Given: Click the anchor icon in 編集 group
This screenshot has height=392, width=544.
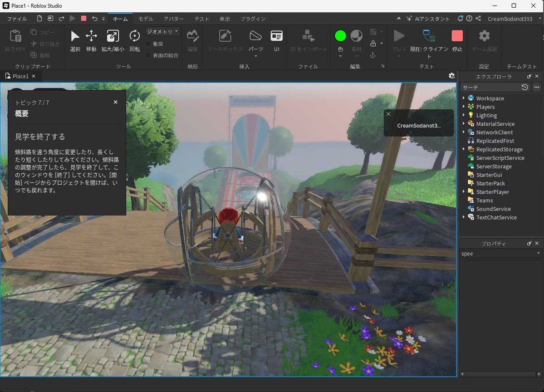Looking at the screenshot, I should click(x=372, y=55).
